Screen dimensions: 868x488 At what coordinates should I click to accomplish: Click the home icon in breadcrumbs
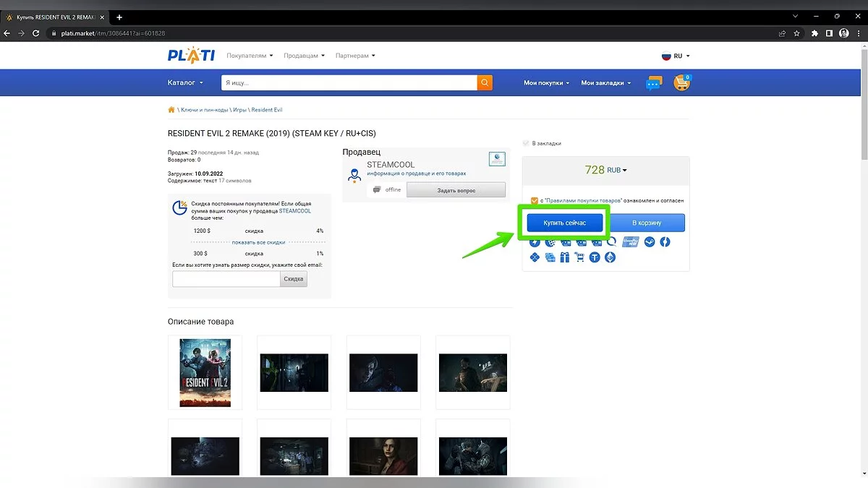pos(171,110)
